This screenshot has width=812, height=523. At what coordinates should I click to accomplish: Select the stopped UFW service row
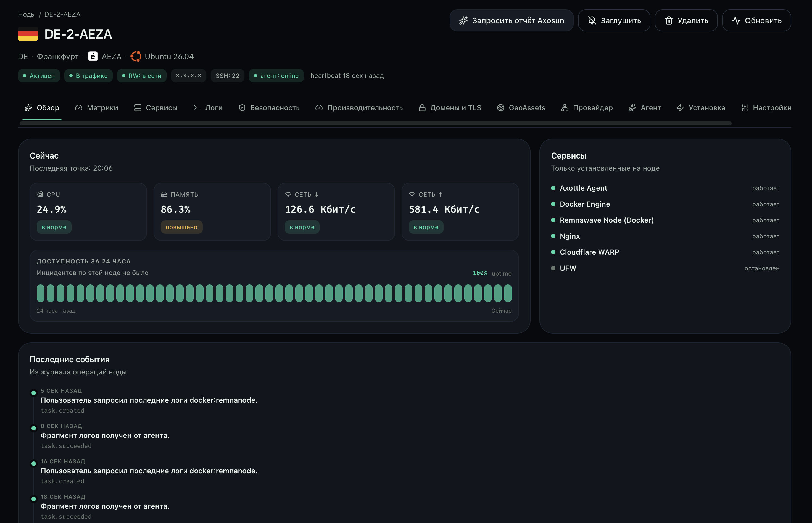pos(665,268)
